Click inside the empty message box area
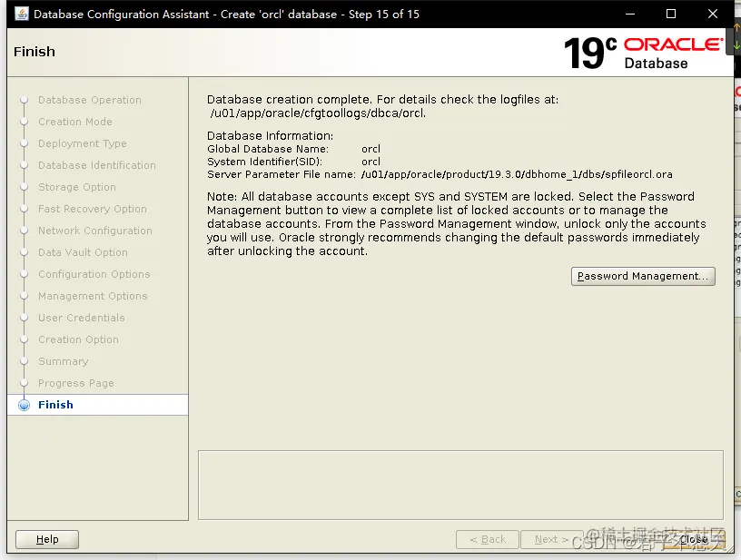Image resolution: width=741 pixels, height=560 pixels. click(x=460, y=485)
